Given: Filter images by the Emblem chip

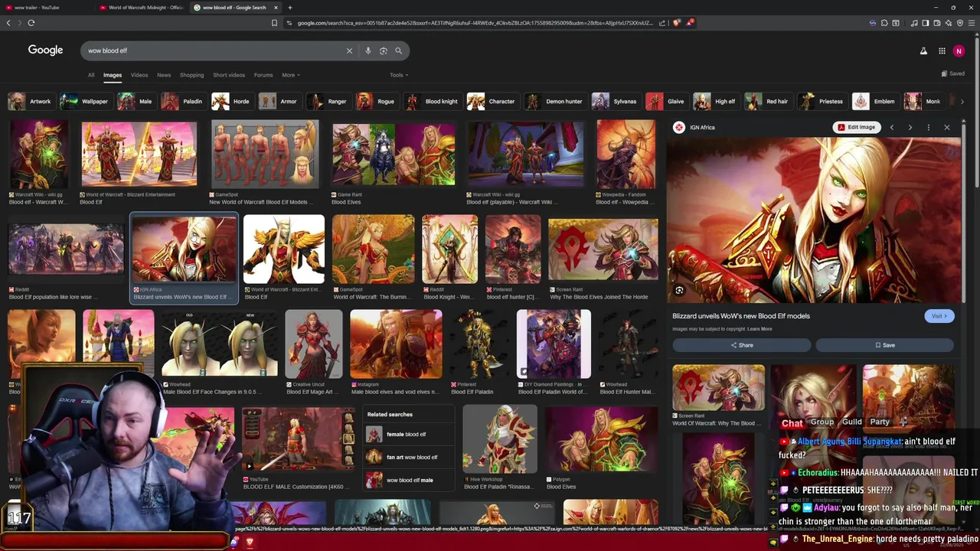Looking at the screenshot, I should pos(875,101).
